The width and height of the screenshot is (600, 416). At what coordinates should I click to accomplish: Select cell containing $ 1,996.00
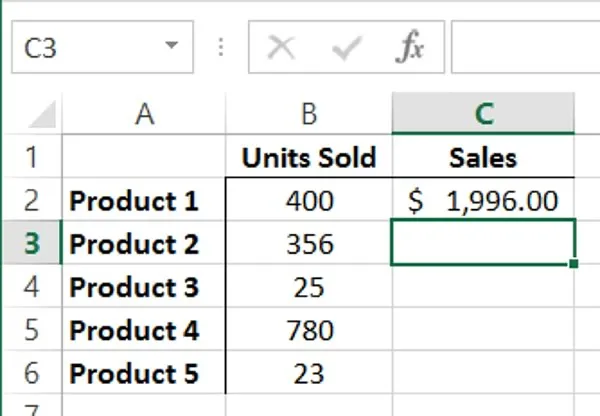[x=484, y=200]
